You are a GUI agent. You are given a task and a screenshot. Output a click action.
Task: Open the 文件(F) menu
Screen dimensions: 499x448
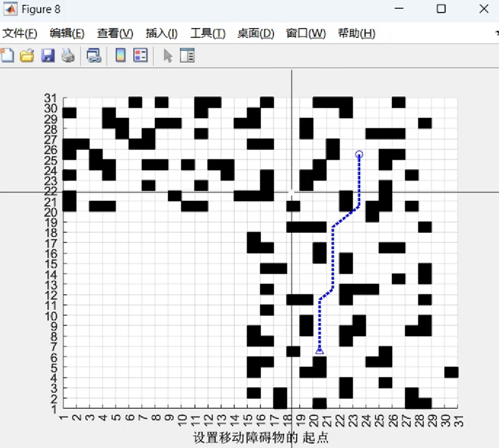tap(20, 33)
